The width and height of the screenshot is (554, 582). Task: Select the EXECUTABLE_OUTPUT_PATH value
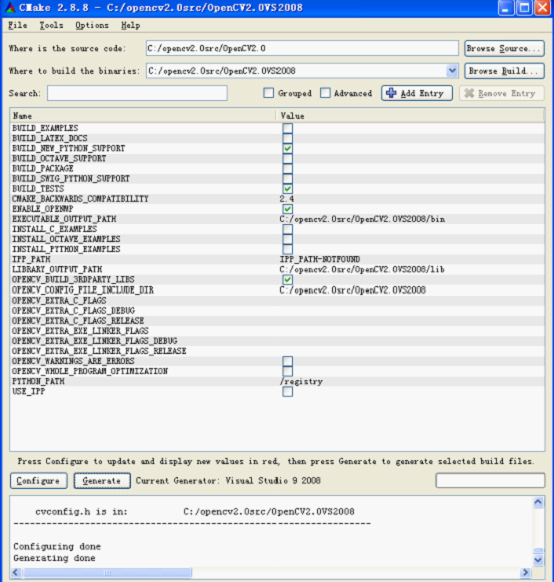click(362, 219)
